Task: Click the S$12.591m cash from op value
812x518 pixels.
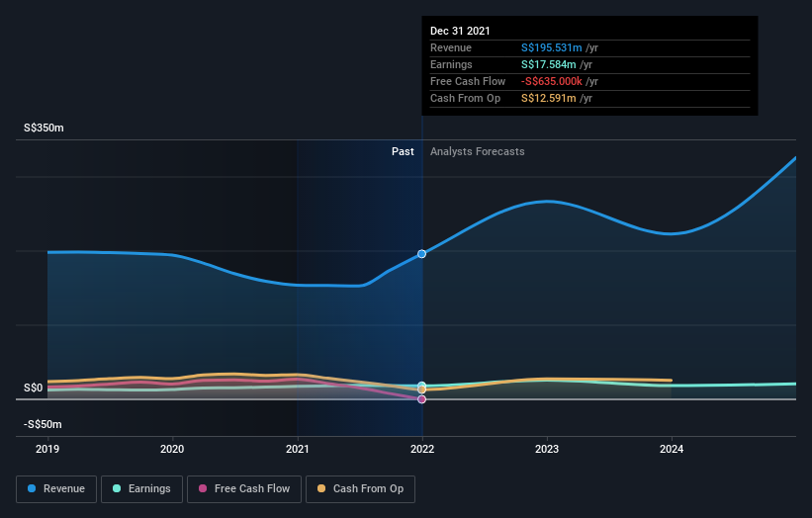Action: (x=548, y=98)
